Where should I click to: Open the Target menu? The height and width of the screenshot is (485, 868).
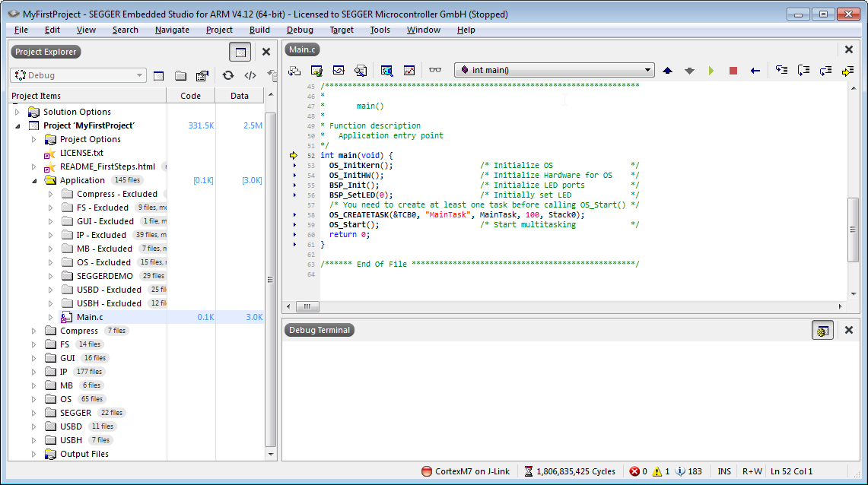click(x=342, y=30)
